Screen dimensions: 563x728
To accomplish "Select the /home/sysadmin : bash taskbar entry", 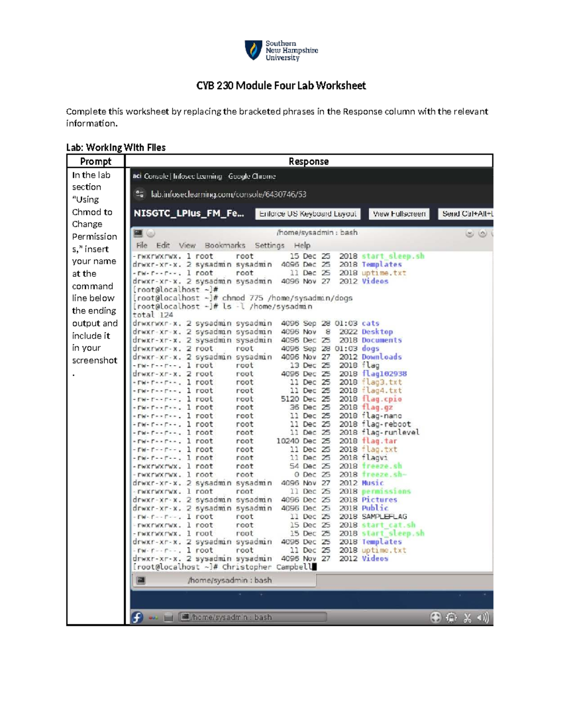I will pos(235,617).
